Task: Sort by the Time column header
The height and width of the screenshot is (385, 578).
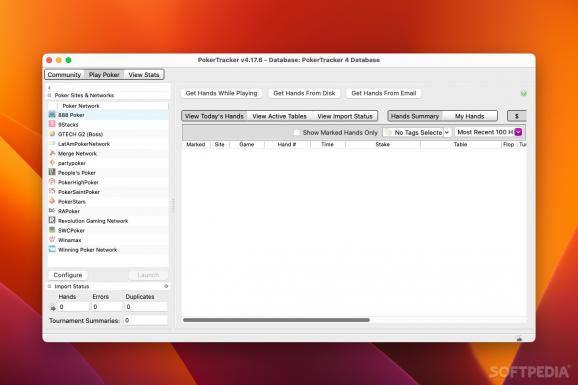Action: 327,145
